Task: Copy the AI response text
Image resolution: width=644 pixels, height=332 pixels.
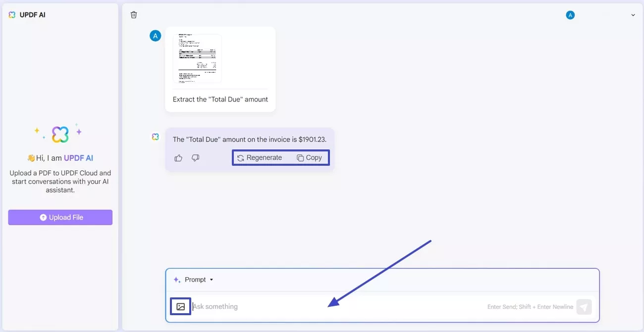Action: pyautogui.click(x=309, y=158)
